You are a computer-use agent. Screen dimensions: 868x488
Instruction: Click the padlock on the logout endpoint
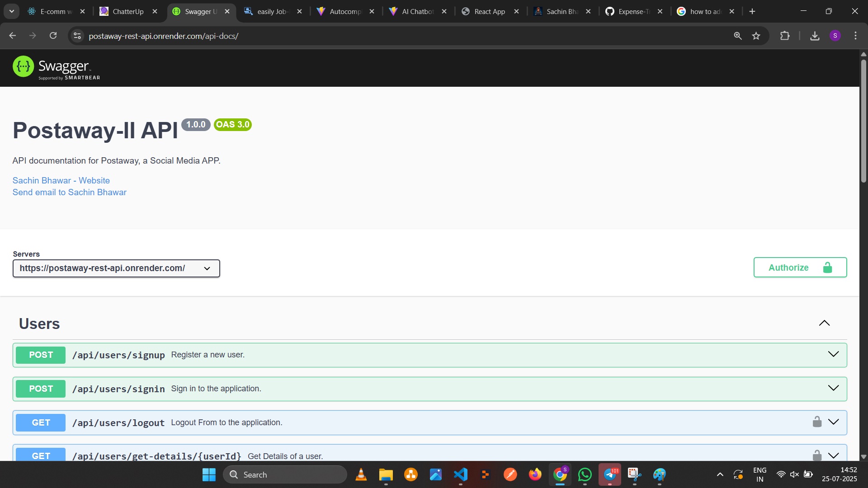click(817, 422)
